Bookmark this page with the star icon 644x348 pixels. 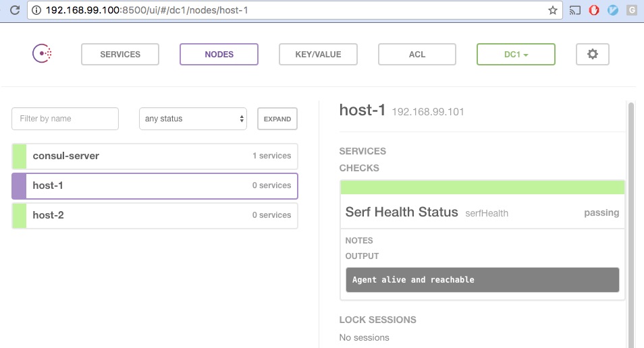point(553,10)
